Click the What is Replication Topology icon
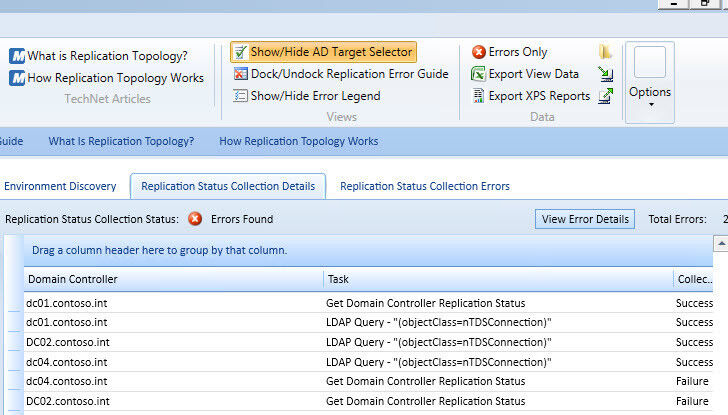The height and width of the screenshot is (415, 728). (17, 56)
